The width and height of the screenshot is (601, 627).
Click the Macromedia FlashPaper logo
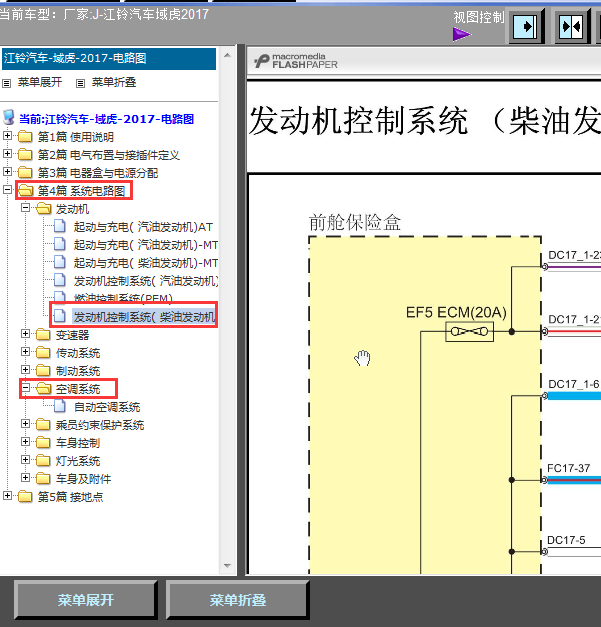296,61
